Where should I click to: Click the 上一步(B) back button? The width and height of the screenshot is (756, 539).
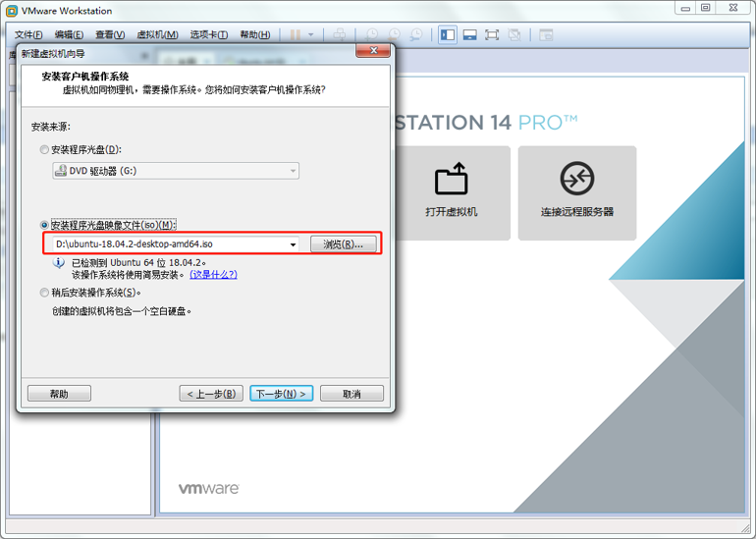coord(211,394)
